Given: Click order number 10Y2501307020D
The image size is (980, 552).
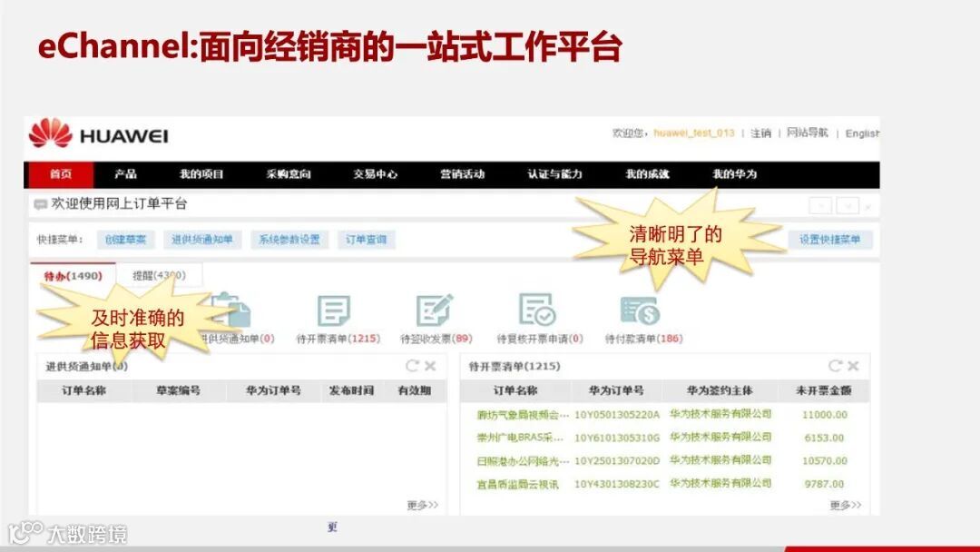Looking at the screenshot, I should pos(617,460).
